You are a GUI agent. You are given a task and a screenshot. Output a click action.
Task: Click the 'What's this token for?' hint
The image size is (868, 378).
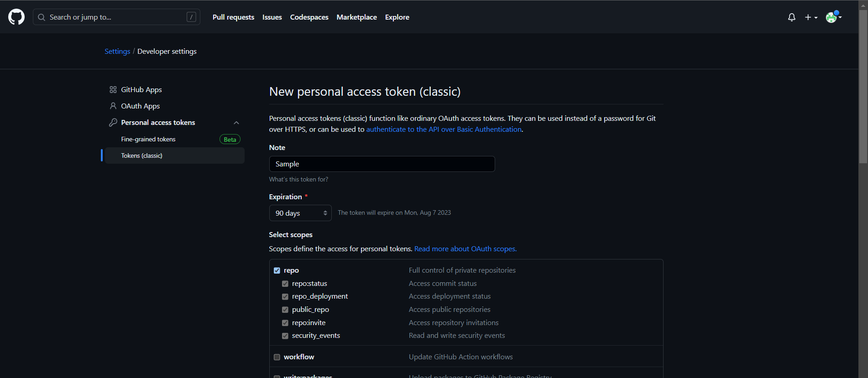(298, 180)
